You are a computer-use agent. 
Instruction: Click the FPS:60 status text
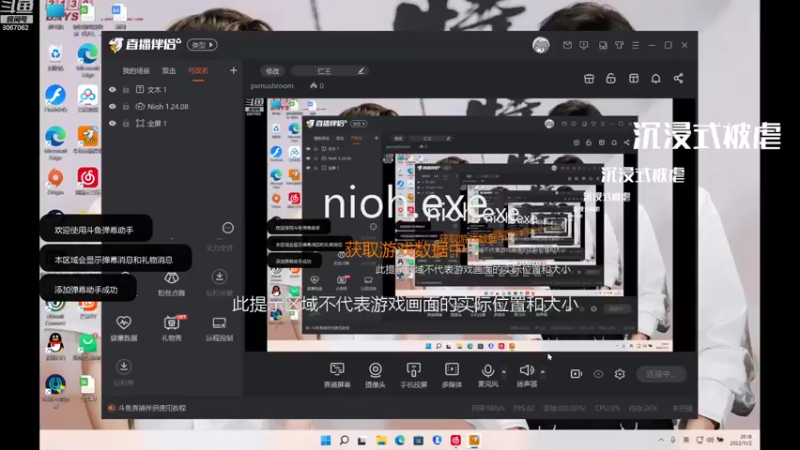tap(523, 408)
